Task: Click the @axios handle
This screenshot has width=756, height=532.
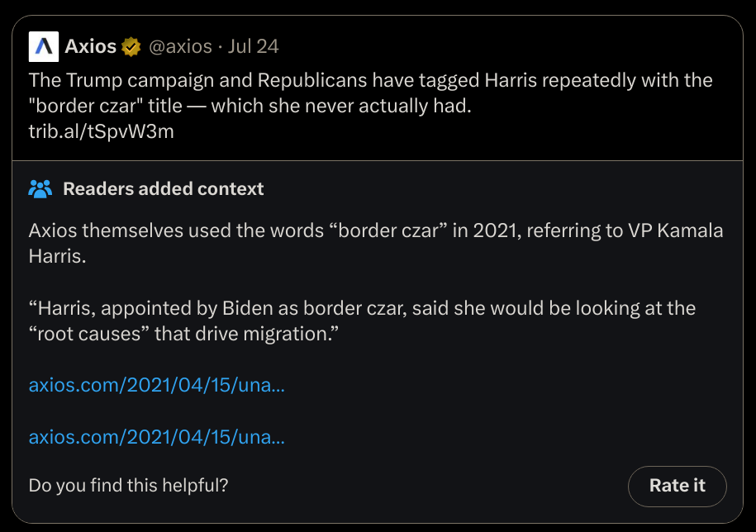Action: pyautogui.click(x=179, y=46)
